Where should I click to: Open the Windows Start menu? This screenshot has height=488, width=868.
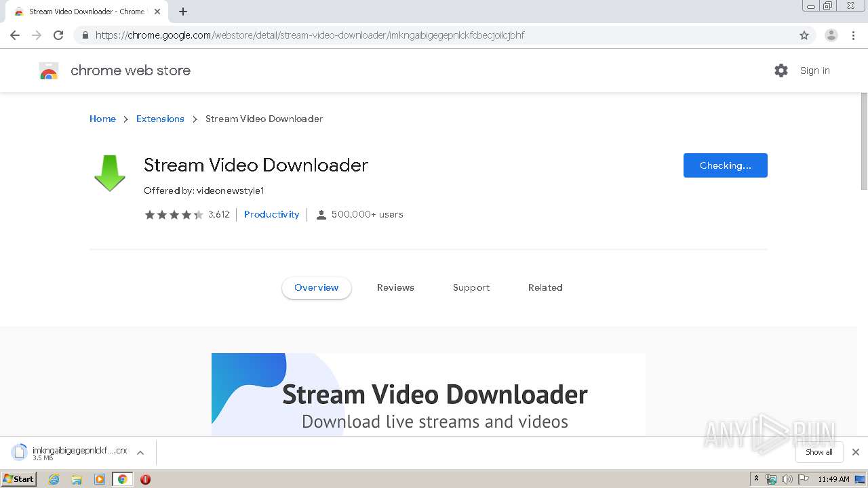click(x=19, y=479)
